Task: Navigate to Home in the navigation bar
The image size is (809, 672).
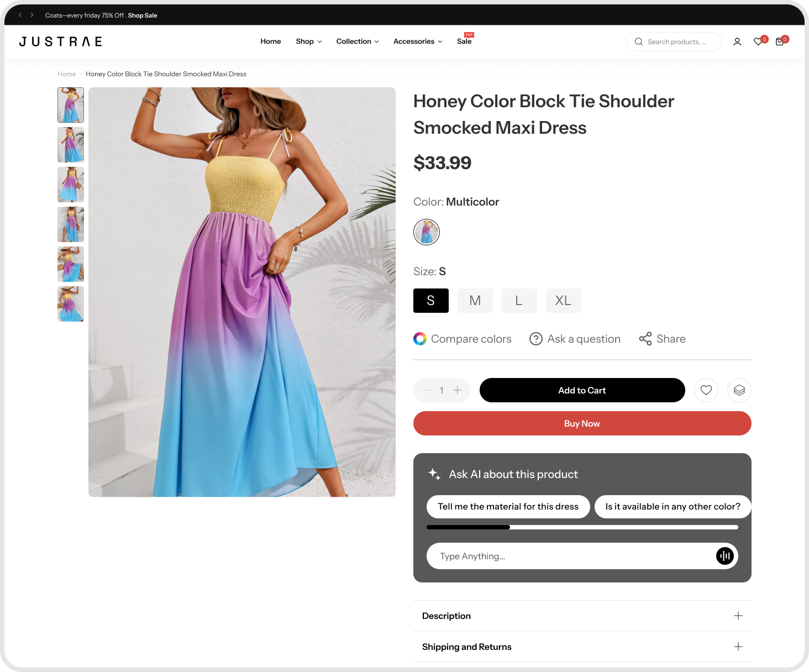Action: (270, 41)
